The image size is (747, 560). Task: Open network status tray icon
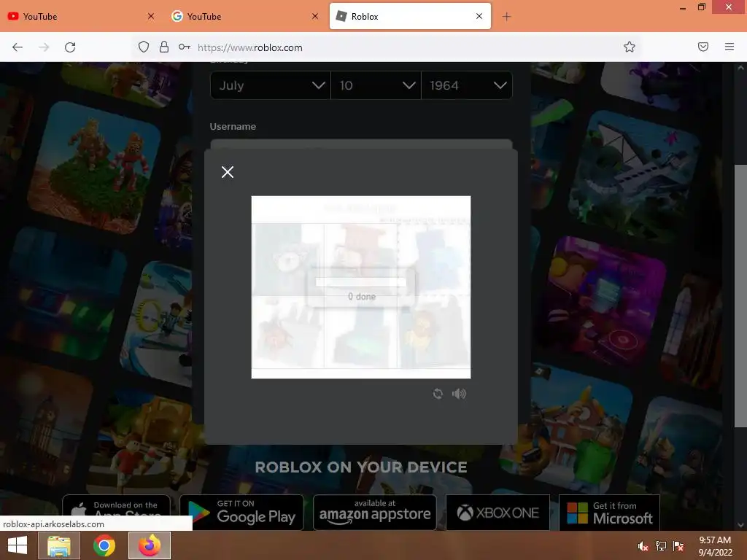coord(661,546)
